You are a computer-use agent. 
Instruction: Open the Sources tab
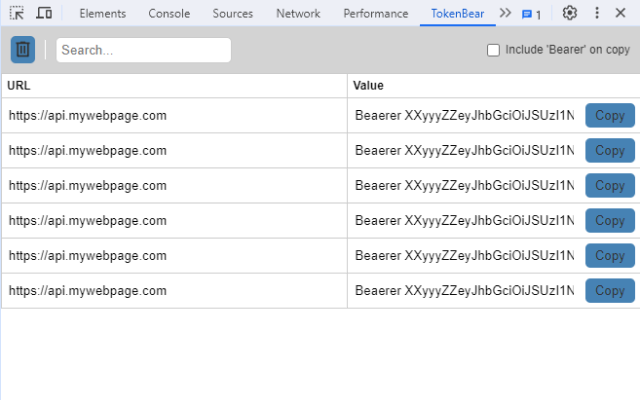tap(233, 14)
